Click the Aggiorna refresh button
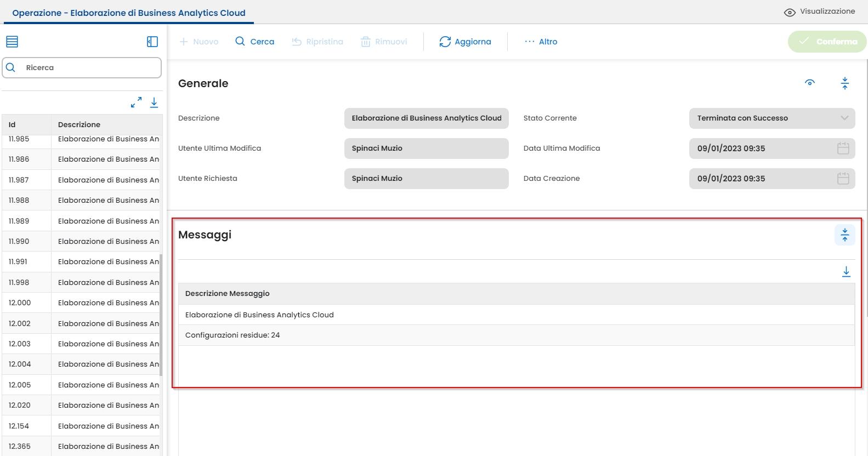 click(465, 42)
